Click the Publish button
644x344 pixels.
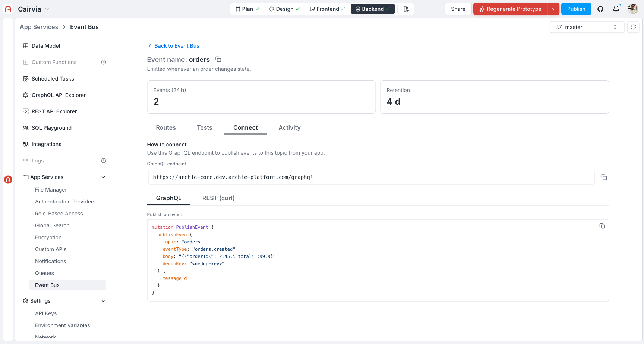pyautogui.click(x=576, y=9)
